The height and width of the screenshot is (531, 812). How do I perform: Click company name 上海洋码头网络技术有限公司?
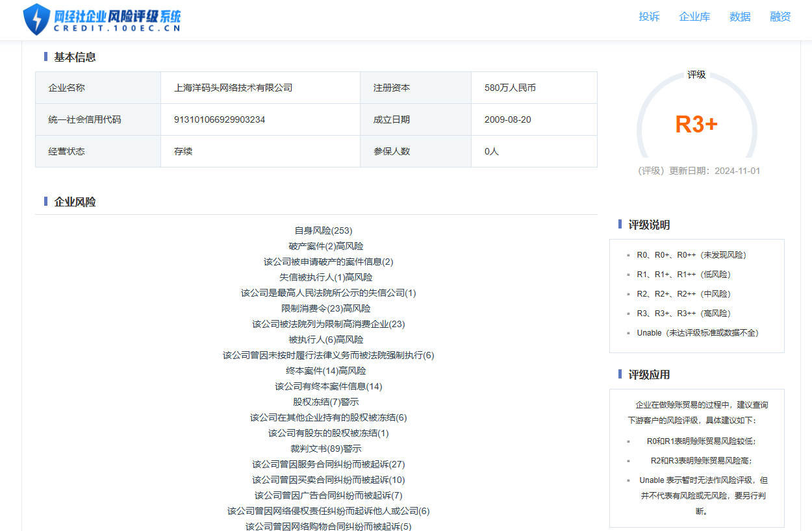tap(233, 88)
